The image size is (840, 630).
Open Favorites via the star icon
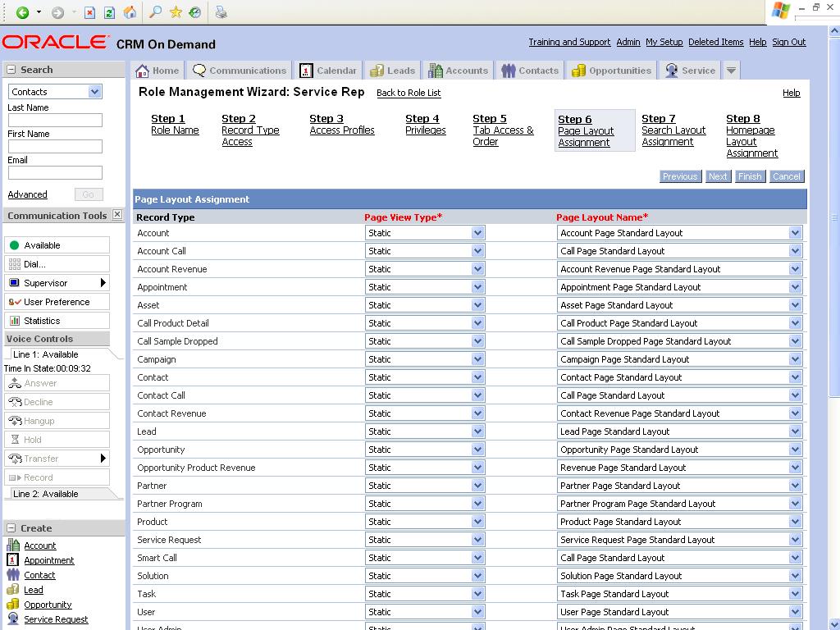(176, 11)
